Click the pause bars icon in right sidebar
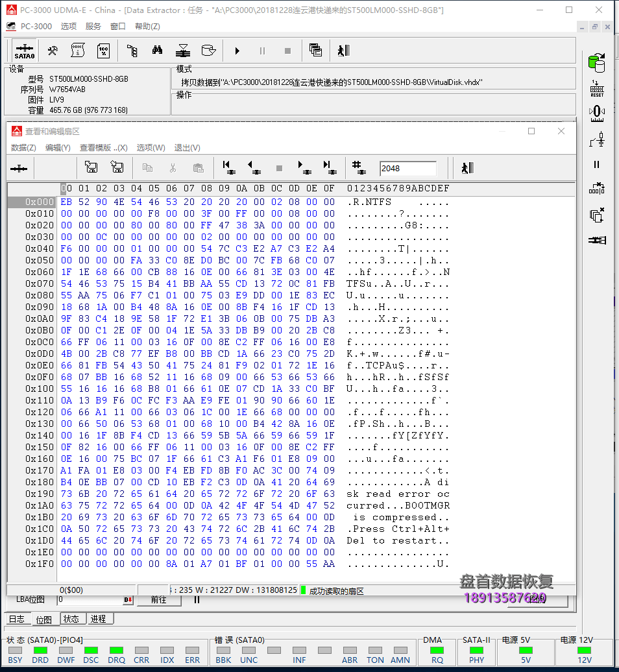 pos(597,164)
